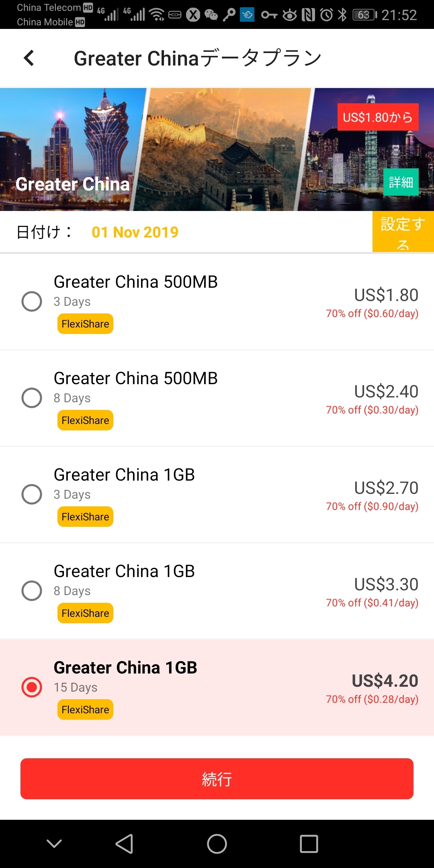The height and width of the screenshot is (868, 434).
Task: Tap the back arrow in the header
Action: point(29,58)
